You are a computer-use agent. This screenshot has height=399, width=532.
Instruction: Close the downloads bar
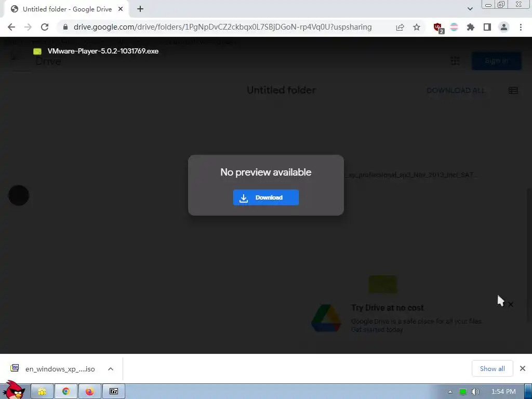[x=523, y=368]
